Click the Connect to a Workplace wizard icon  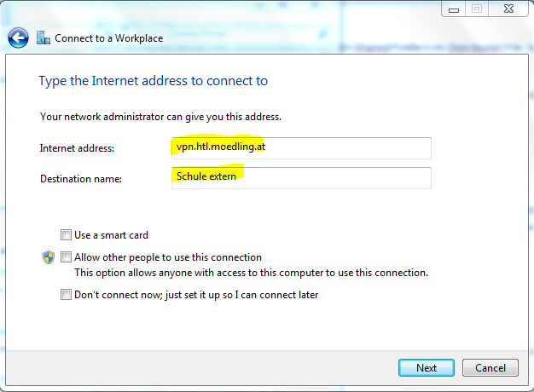43,38
